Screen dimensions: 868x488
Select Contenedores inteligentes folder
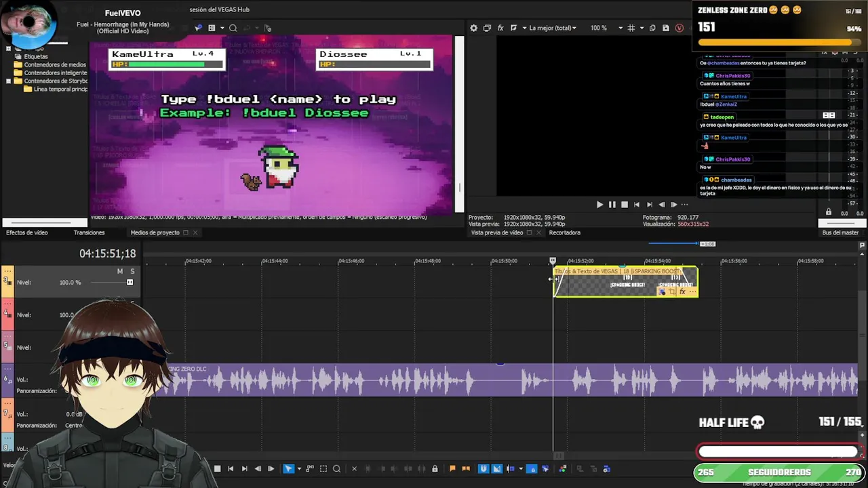pyautogui.click(x=56, y=73)
